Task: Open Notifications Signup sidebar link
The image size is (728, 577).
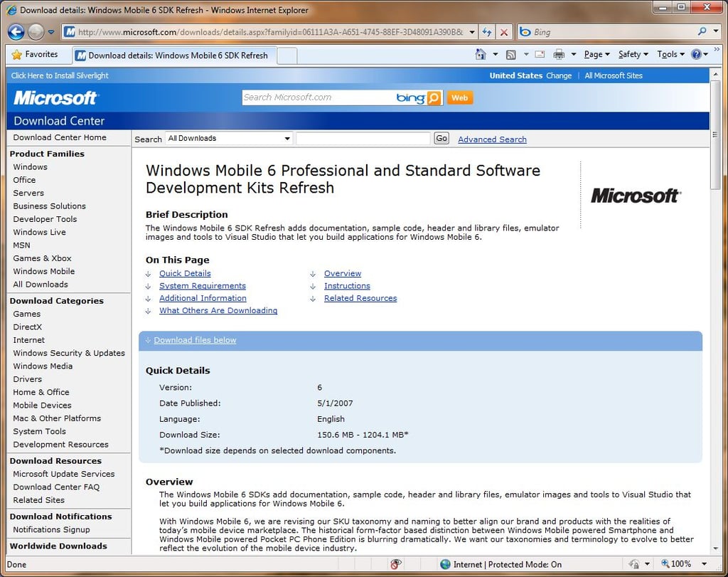Action: [x=51, y=529]
